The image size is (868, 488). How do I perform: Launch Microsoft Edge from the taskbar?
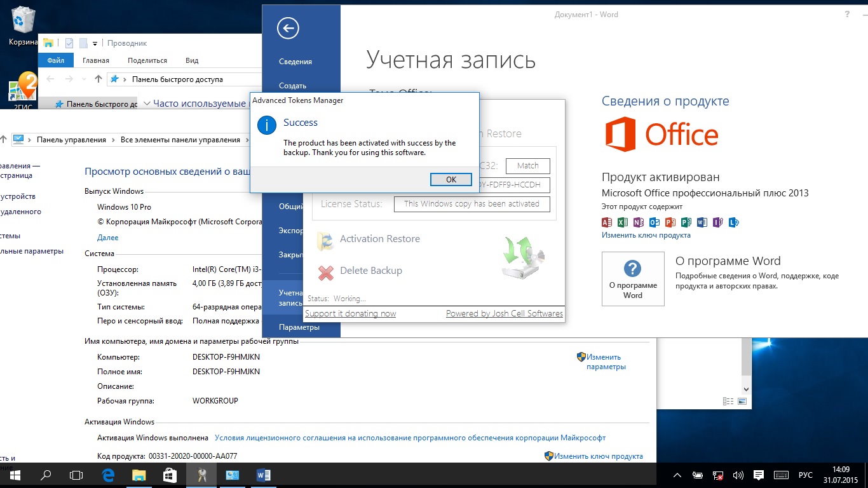(108, 475)
